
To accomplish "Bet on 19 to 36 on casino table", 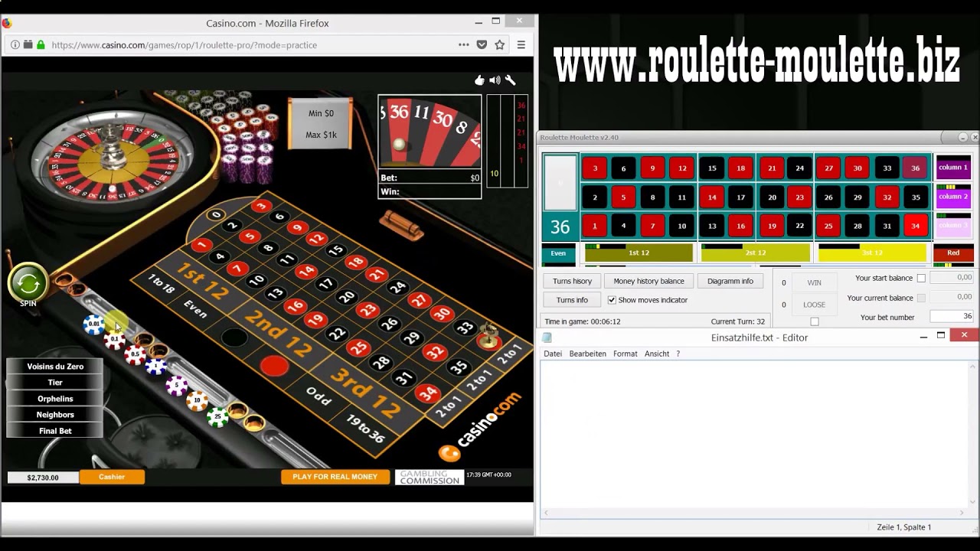I will pyautogui.click(x=365, y=429).
